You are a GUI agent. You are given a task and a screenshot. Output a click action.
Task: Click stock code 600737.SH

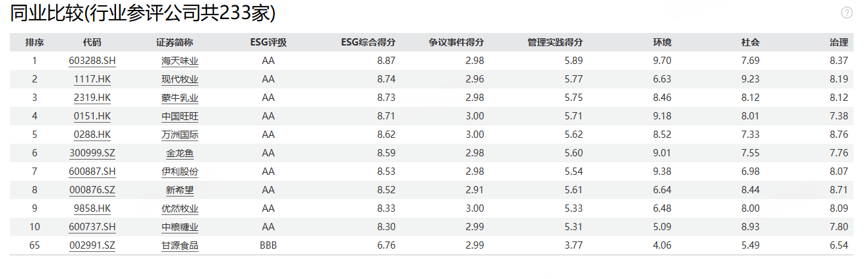click(x=92, y=227)
